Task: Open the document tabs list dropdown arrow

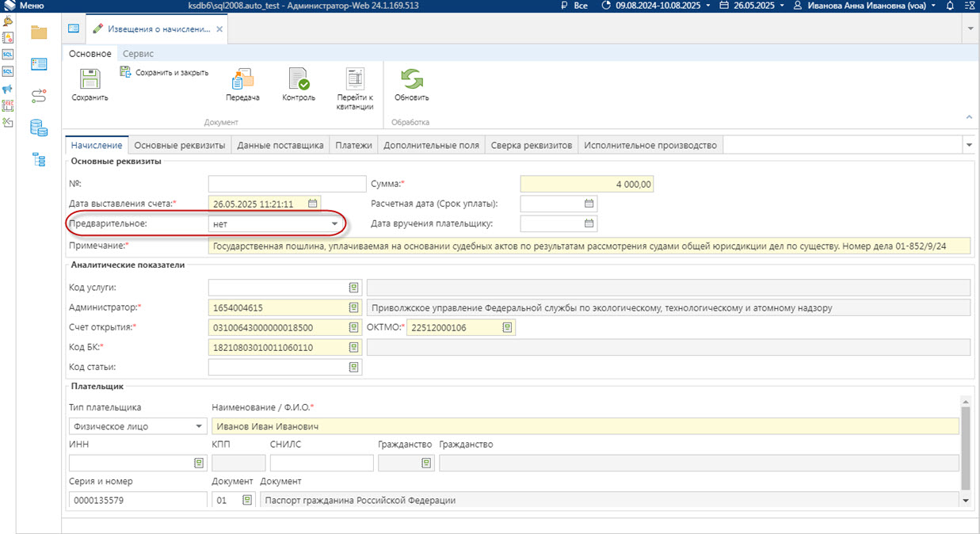Action: 971,29
